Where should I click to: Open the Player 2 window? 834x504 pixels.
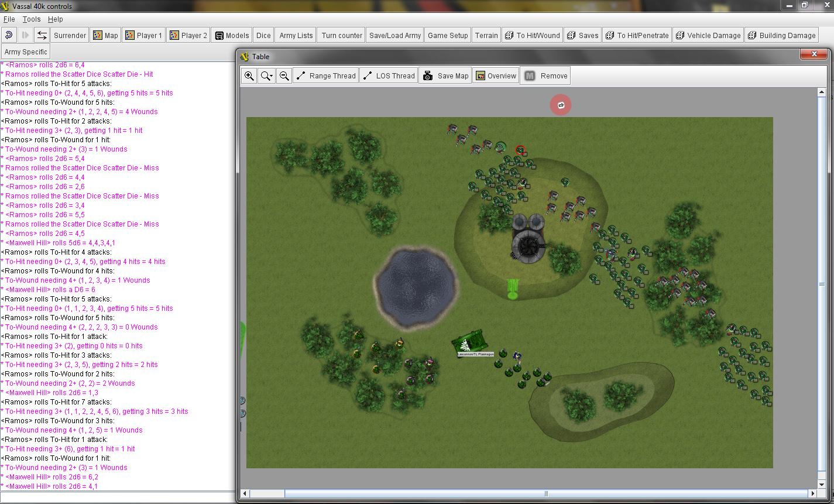[188, 35]
